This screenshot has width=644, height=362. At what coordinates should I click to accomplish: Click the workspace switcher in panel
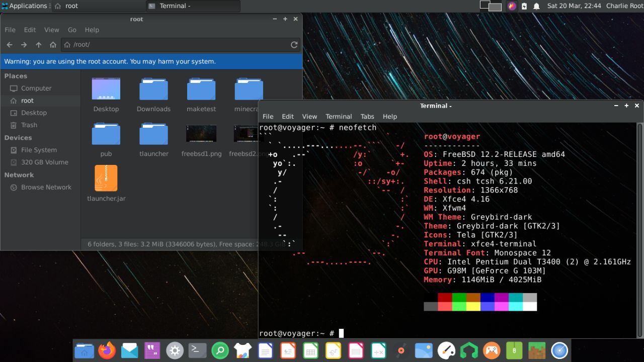pos(491,6)
